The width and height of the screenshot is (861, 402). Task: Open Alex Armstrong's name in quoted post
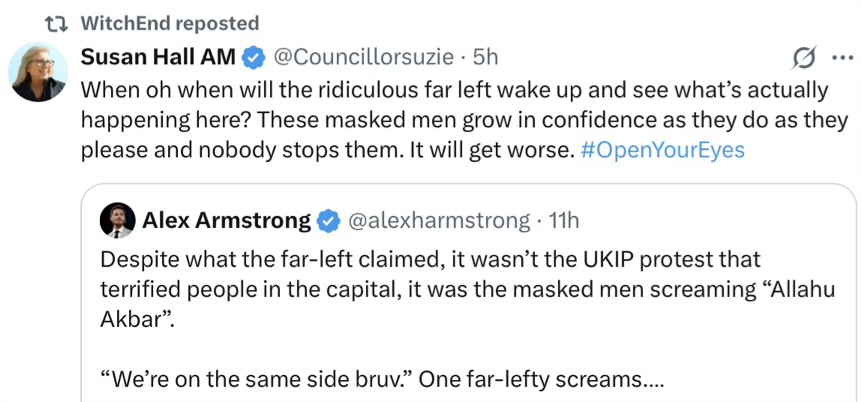(x=226, y=219)
